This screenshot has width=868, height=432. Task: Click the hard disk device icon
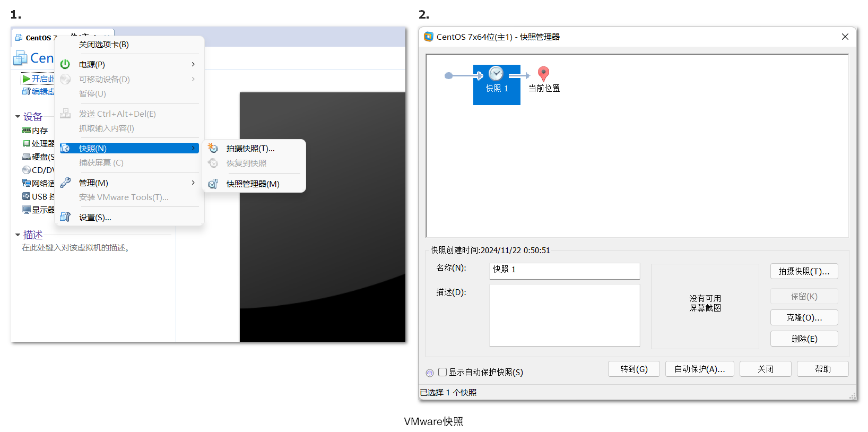26,157
